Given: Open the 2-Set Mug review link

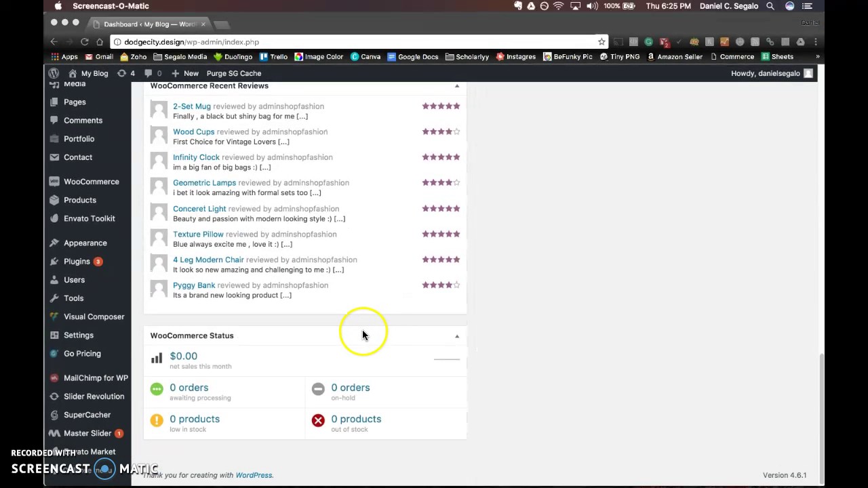Looking at the screenshot, I should (192, 106).
